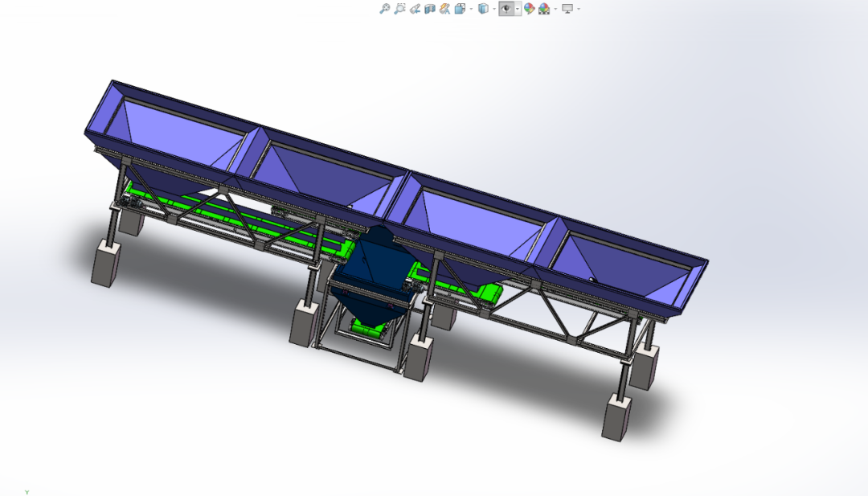Open Dynamic Annotation Views

pyautogui.click(x=444, y=9)
